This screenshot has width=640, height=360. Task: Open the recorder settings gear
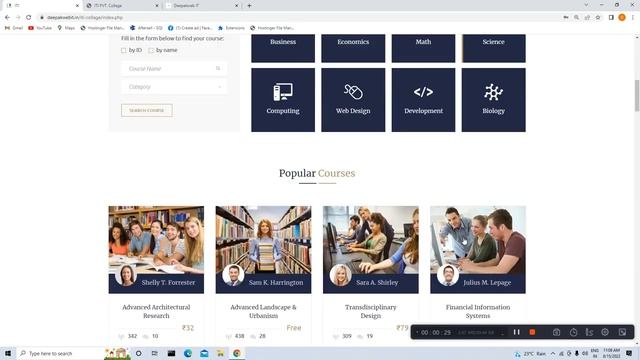[x=605, y=332]
